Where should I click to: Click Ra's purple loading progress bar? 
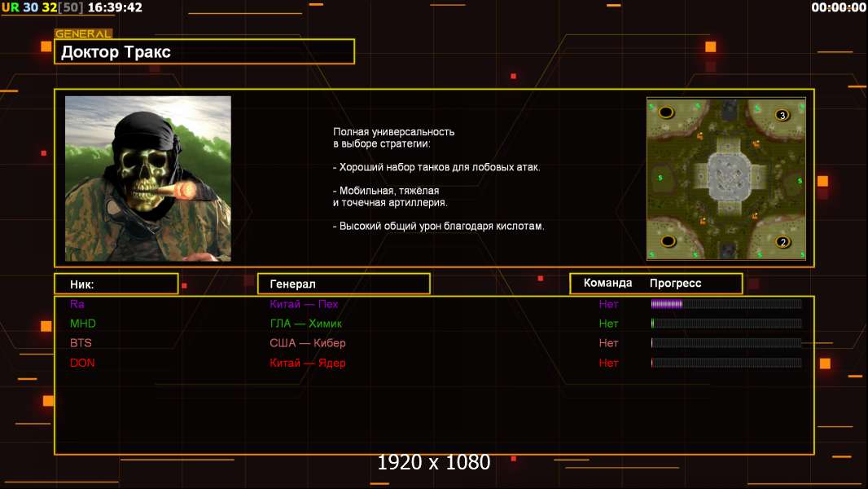click(x=726, y=303)
